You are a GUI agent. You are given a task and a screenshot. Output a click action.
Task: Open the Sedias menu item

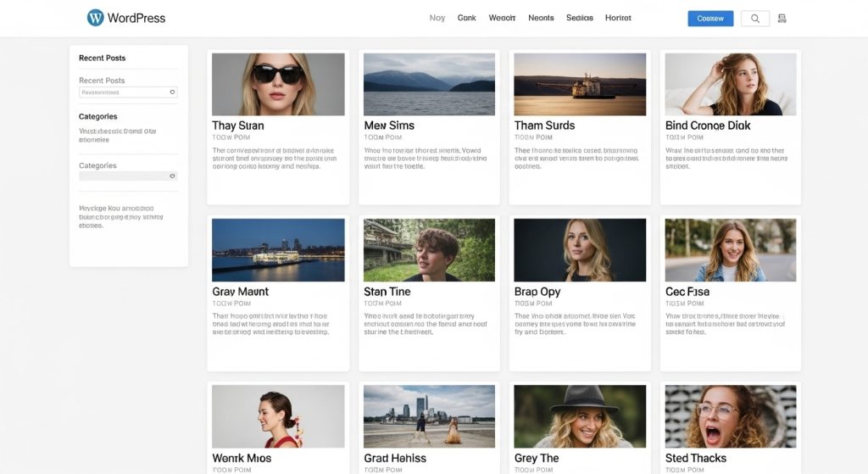pos(580,18)
